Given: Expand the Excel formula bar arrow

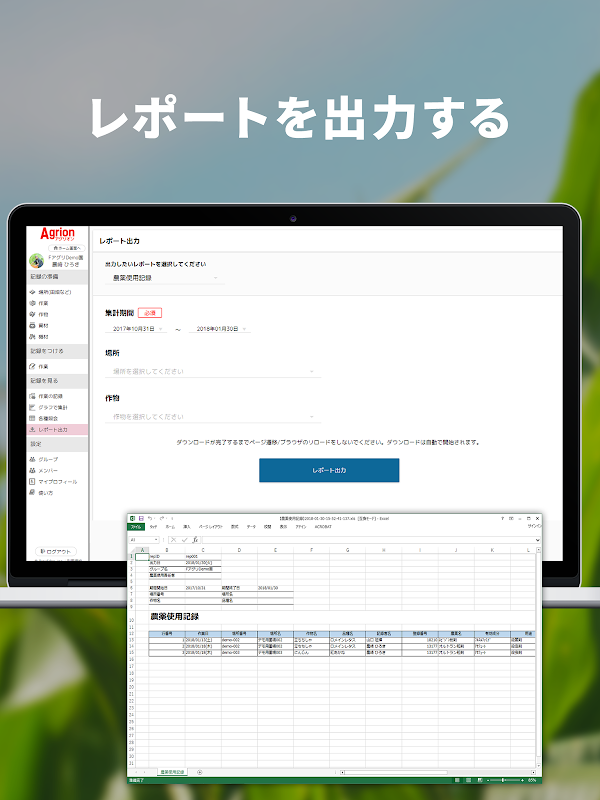Looking at the screenshot, I should tap(538, 540).
